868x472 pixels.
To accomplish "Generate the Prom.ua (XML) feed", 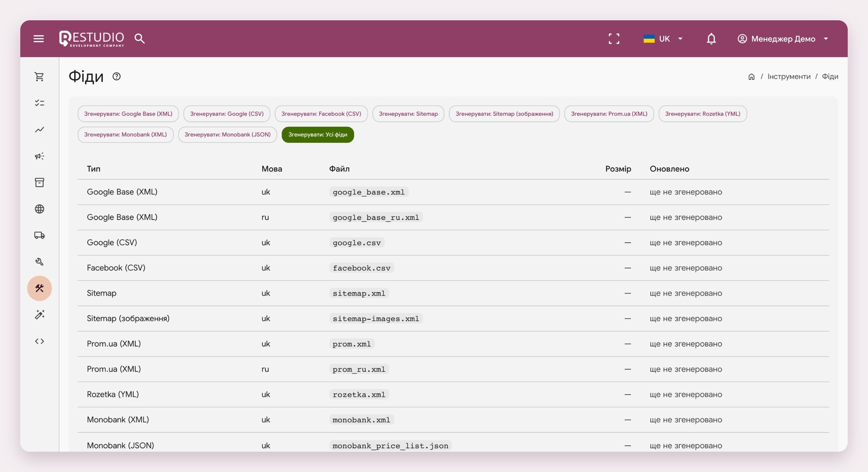I will 609,114.
